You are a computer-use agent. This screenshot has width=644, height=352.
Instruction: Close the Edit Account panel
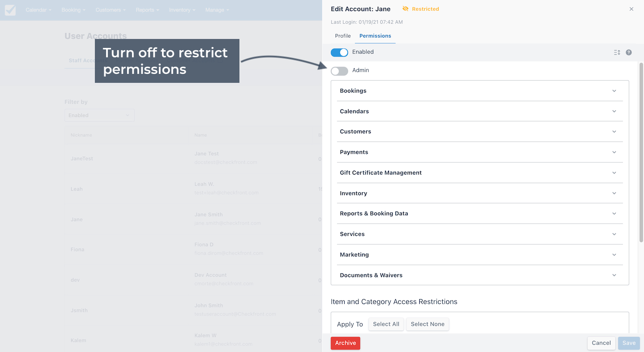coord(631,9)
